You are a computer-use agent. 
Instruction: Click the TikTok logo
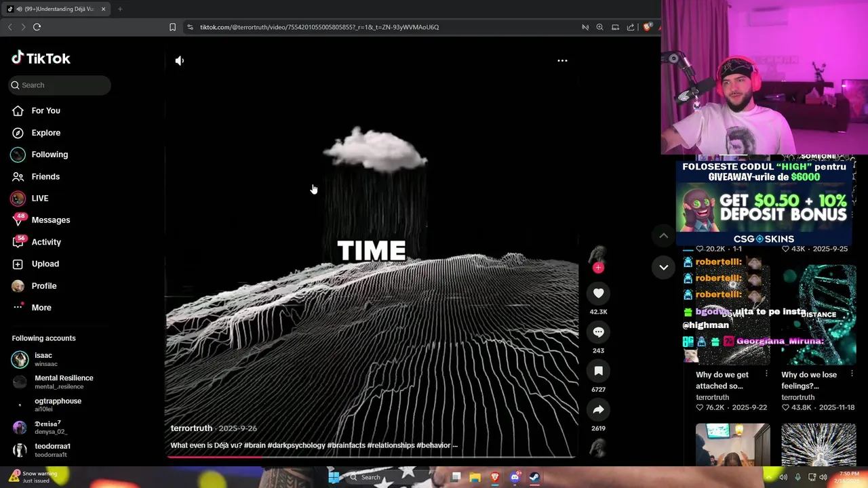coord(41,58)
